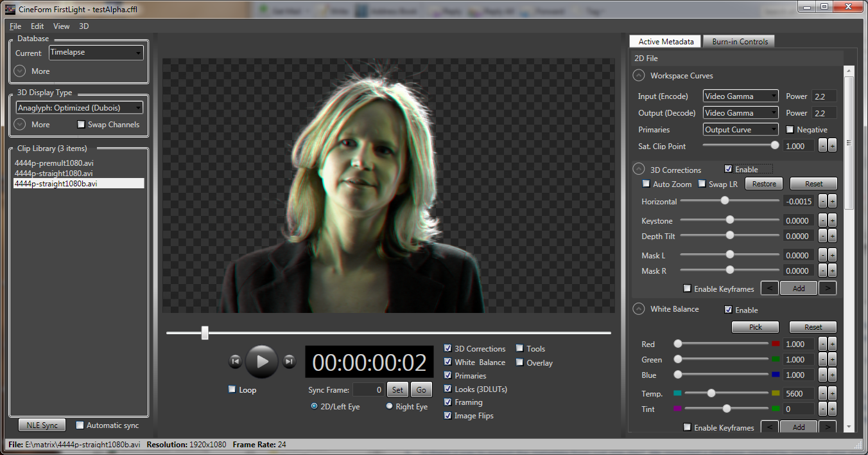Open the Primaries Output Curve dropdown

click(740, 130)
